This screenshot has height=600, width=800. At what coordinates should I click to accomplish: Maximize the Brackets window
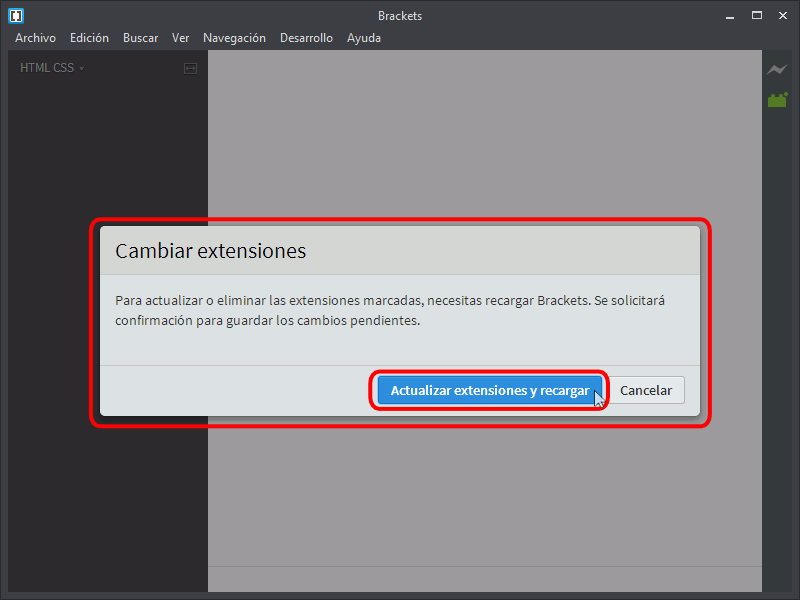[x=757, y=16]
